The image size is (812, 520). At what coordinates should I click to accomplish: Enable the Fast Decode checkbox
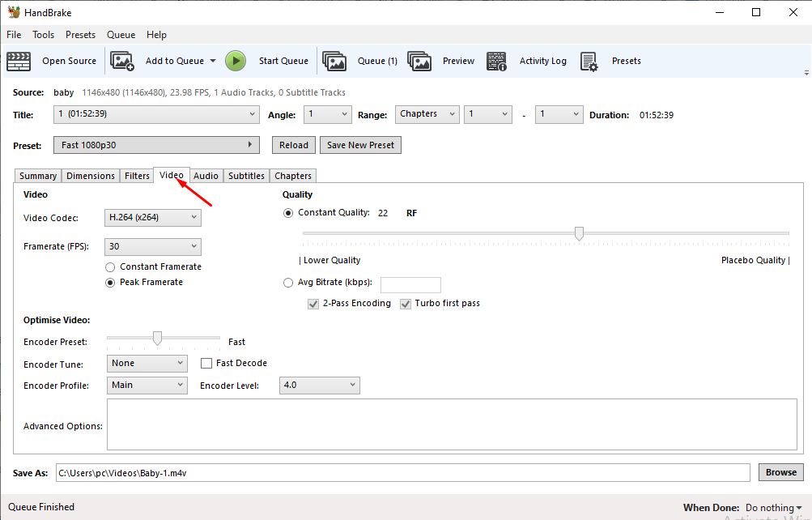click(x=206, y=364)
